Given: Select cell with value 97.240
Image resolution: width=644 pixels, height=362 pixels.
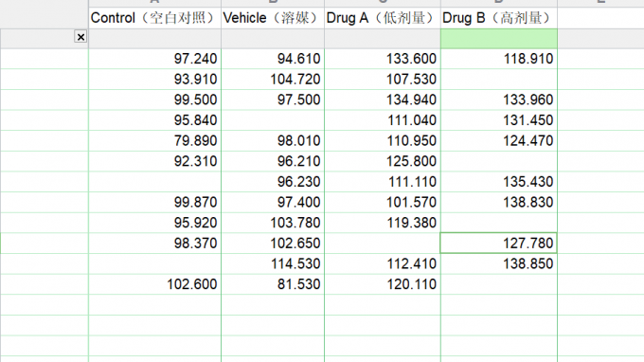Looking at the screenshot, I should [154, 59].
